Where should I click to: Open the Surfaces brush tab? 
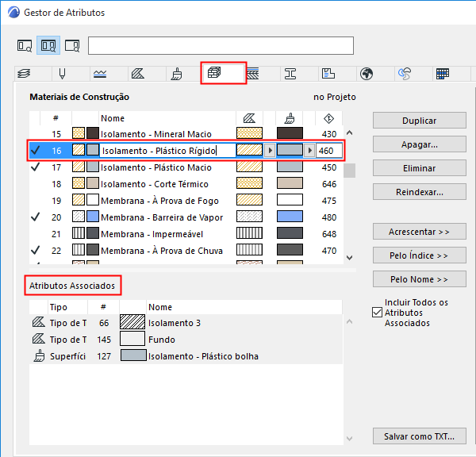click(x=176, y=74)
